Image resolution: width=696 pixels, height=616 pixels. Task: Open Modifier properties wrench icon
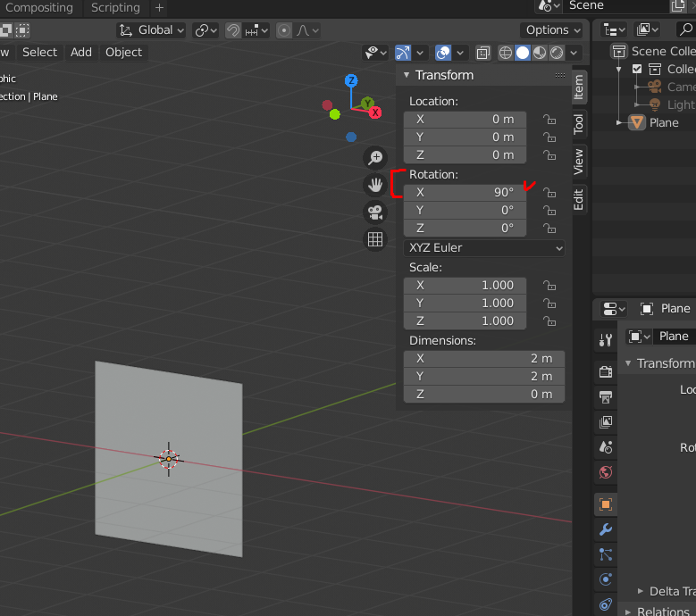click(x=606, y=529)
